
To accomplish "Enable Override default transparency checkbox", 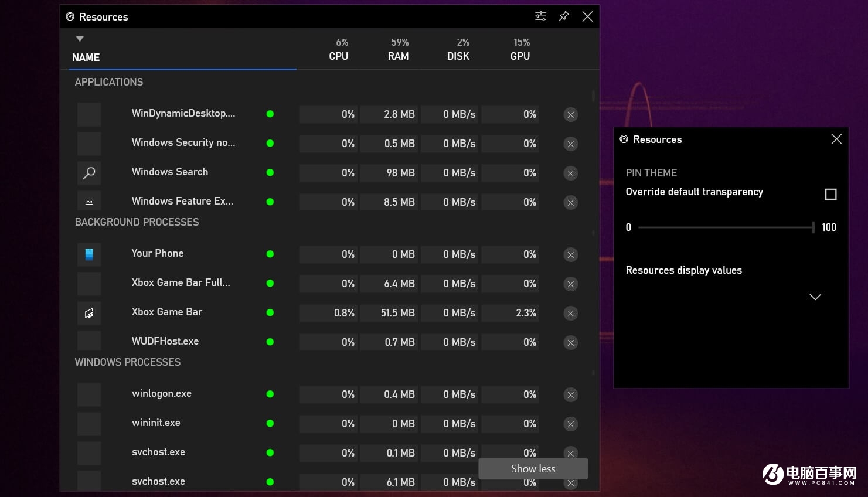I will 830,194.
